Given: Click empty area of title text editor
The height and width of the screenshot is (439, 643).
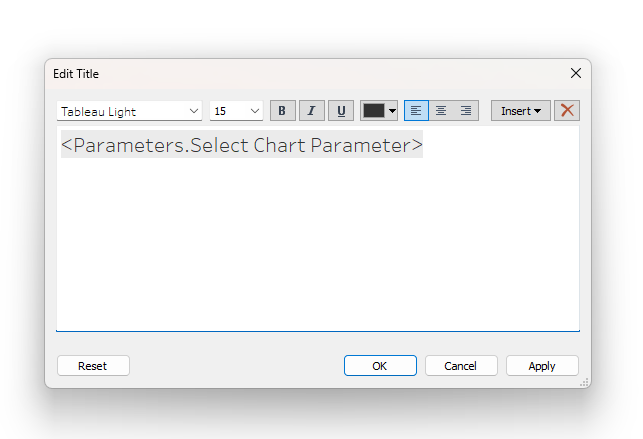Looking at the screenshot, I should 318,246.
